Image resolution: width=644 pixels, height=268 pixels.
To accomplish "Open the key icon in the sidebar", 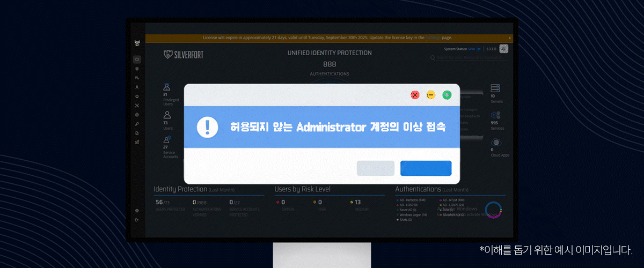I will pos(137,124).
